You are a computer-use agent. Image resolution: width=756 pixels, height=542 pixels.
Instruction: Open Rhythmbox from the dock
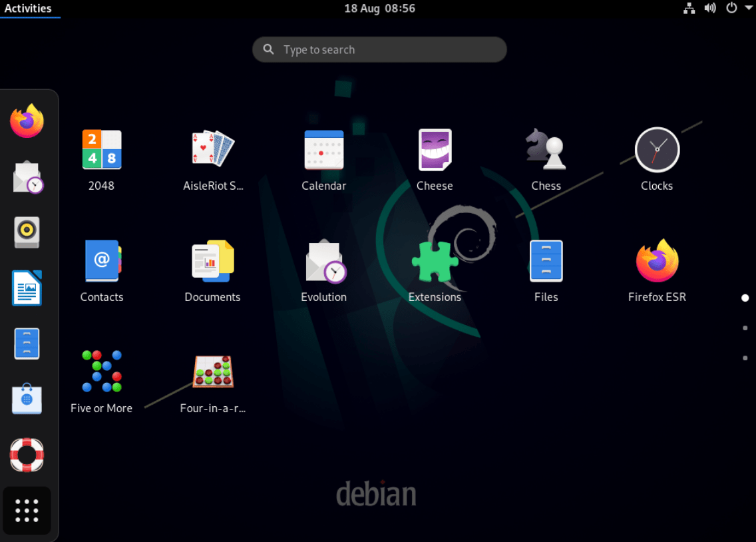point(27,232)
